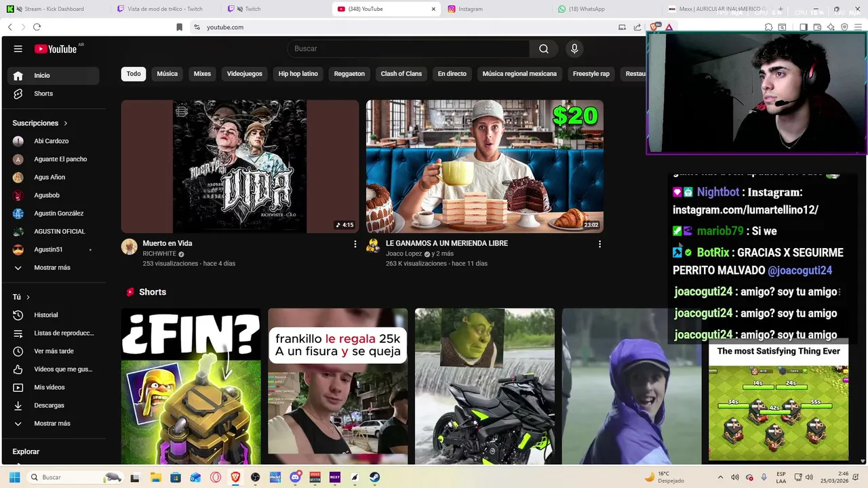The image size is (868, 488).
Task: Select the Clash of Clans chip
Action: pyautogui.click(x=401, y=74)
